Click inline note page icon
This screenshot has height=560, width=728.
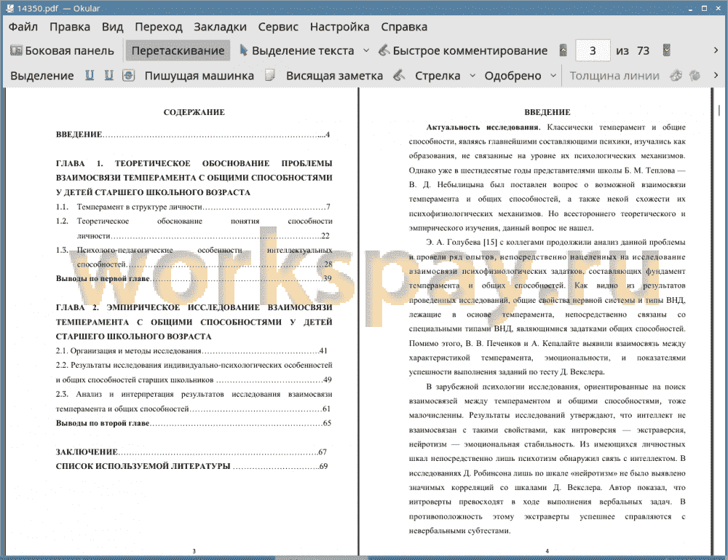(270, 75)
